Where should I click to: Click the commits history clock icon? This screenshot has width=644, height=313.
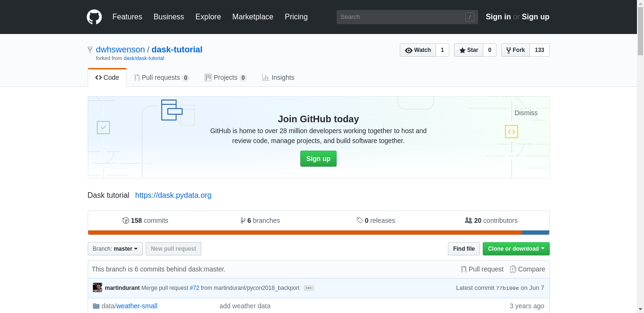pos(126,220)
